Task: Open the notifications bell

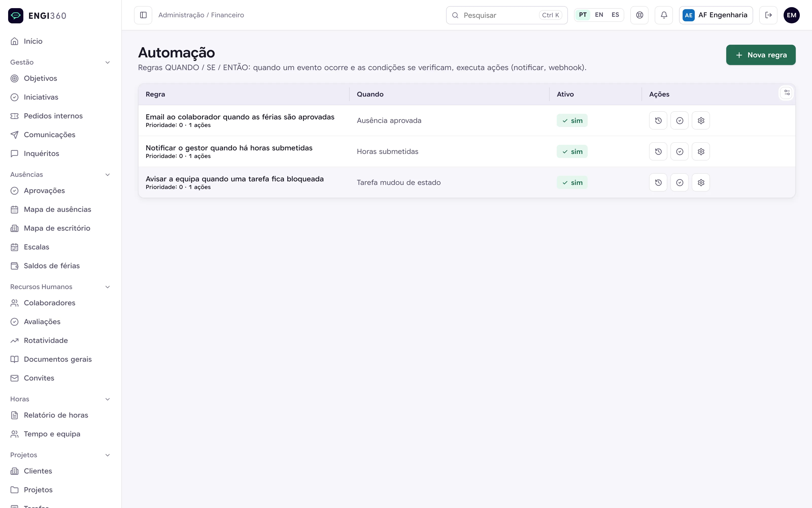Action: (664, 15)
